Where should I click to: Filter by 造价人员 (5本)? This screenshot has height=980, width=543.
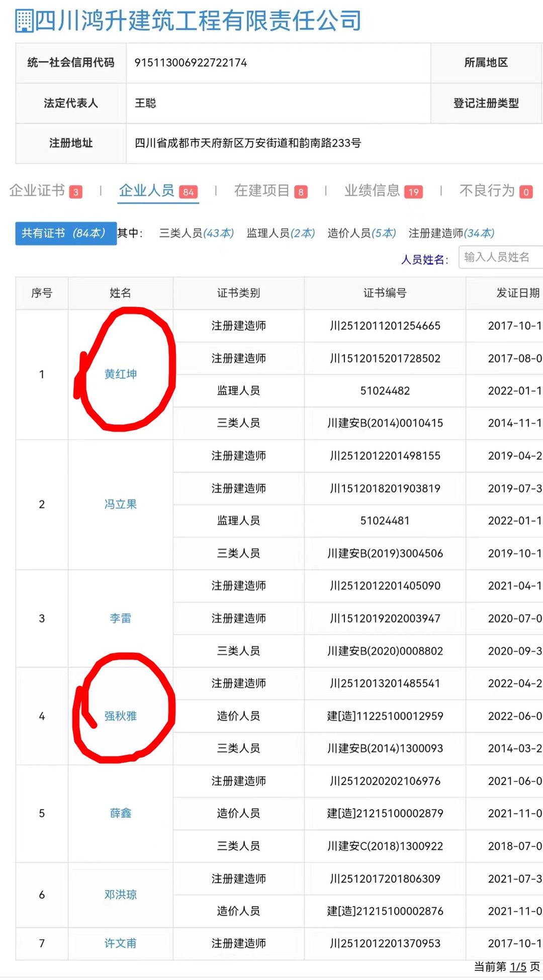click(x=361, y=233)
